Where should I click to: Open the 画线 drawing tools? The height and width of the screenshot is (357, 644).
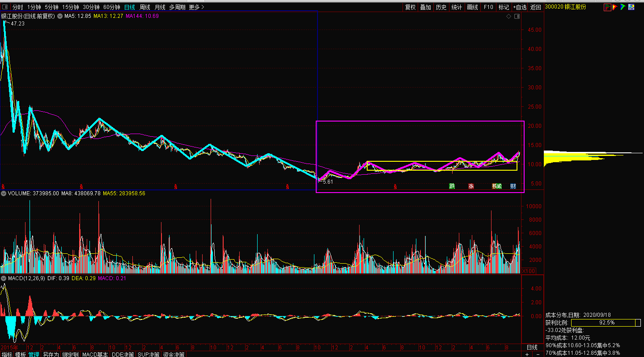[473, 7]
